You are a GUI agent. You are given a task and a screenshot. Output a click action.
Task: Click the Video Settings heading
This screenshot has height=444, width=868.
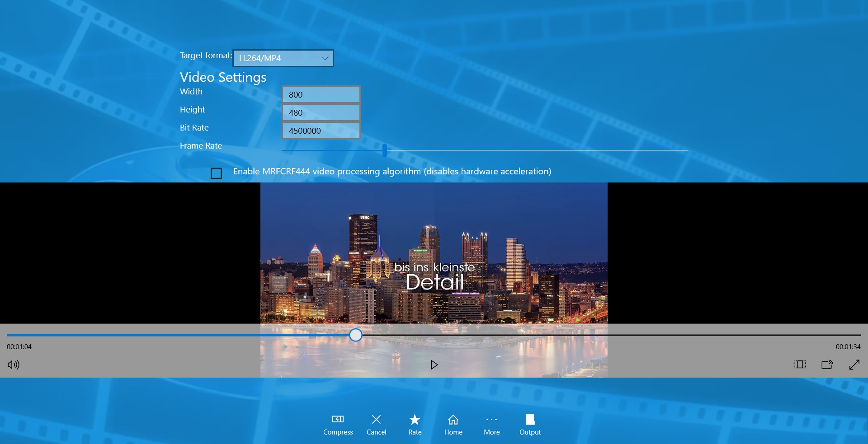[x=223, y=77]
